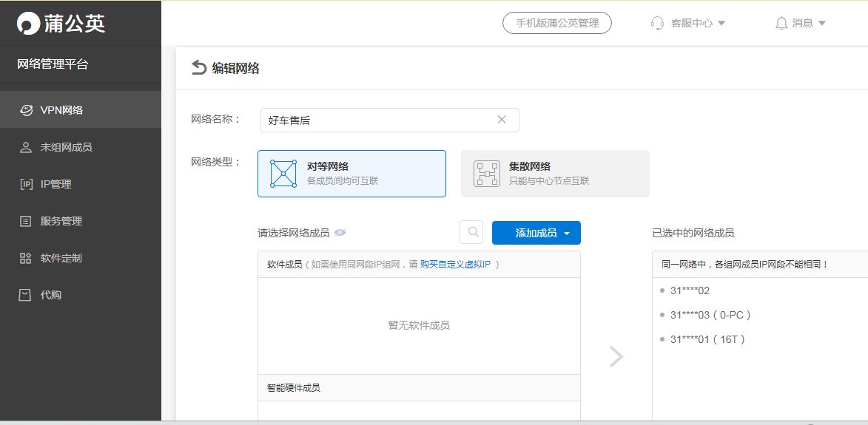Select the 集散网络 network type option
The width and height of the screenshot is (868, 425).
[555, 174]
